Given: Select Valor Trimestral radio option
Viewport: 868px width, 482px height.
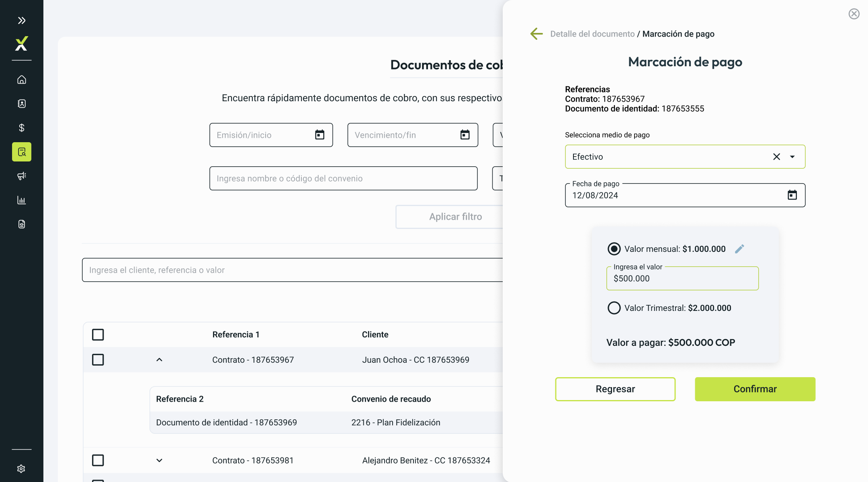Looking at the screenshot, I should click(614, 308).
